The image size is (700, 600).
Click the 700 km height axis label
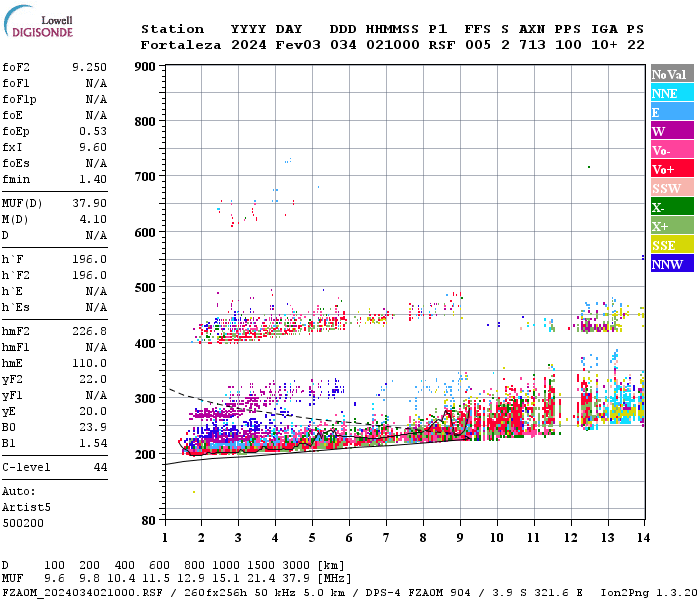[145, 177]
